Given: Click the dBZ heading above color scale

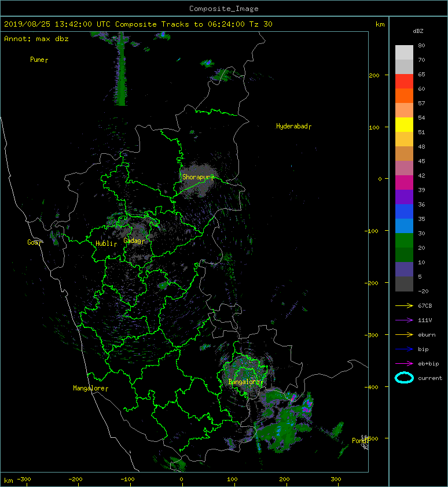Looking at the screenshot, I should coord(418,31).
